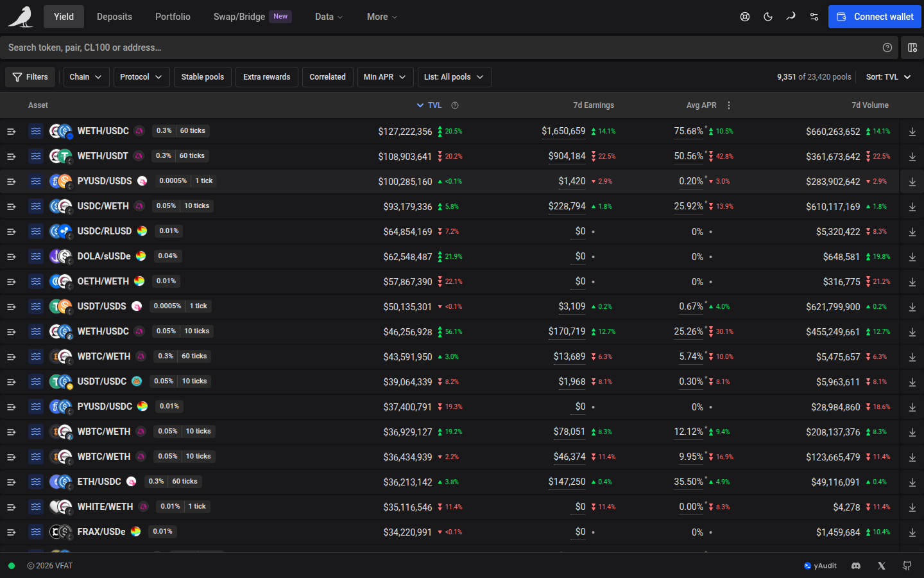Image resolution: width=924 pixels, height=578 pixels.
Task: Open the table columns settings icon
Action: click(912, 48)
